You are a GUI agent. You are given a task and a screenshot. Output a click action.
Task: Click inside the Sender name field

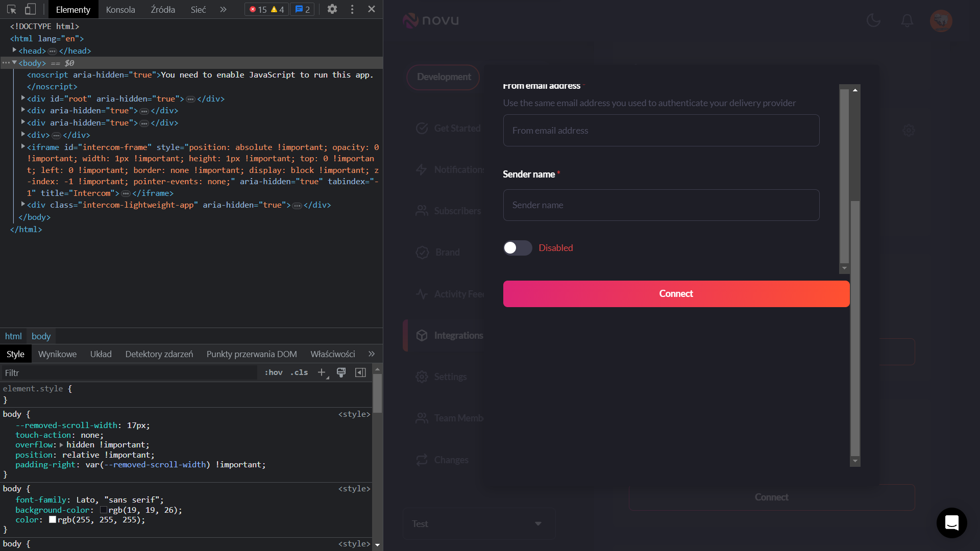click(661, 205)
